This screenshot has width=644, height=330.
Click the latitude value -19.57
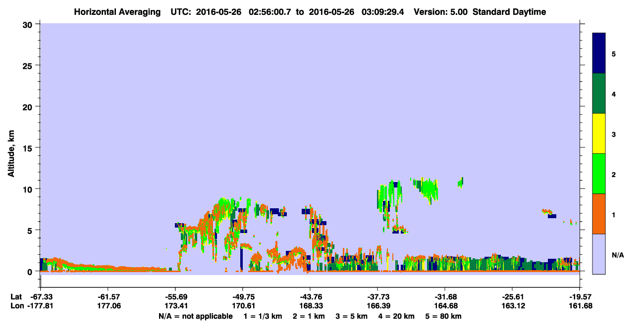tap(581, 297)
